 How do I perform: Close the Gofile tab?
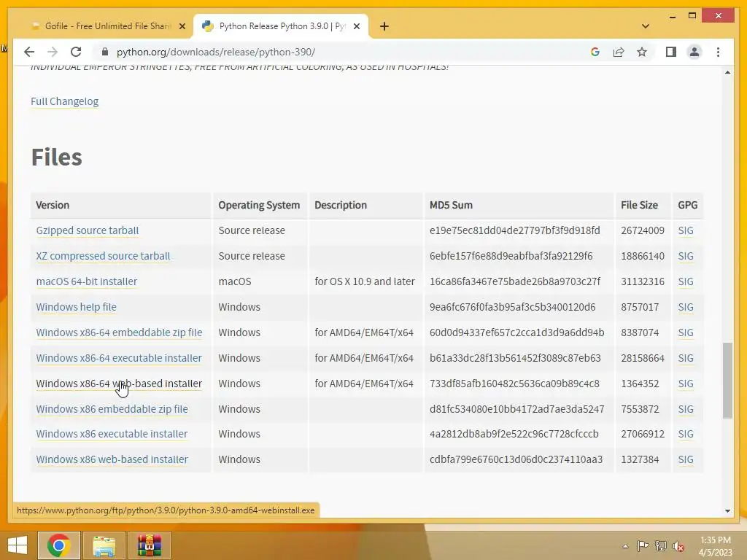(182, 27)
